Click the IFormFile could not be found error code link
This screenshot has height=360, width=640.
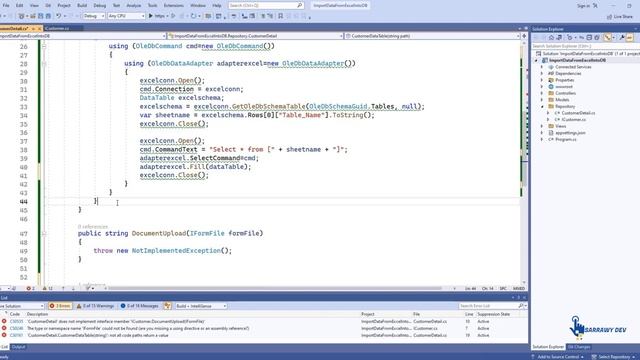16,328
